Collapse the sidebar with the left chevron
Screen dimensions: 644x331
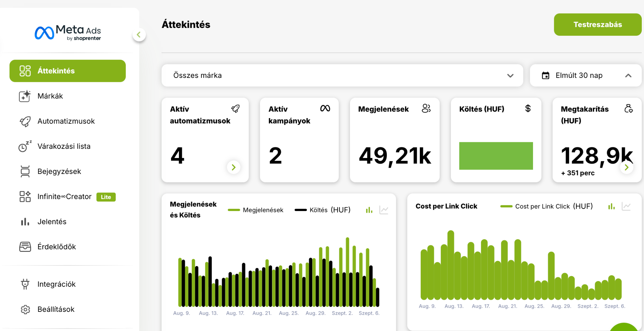click(139, 35)
